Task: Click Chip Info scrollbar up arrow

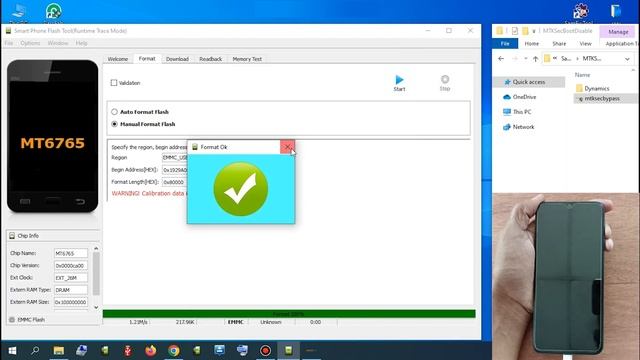Action: point(96,248)
